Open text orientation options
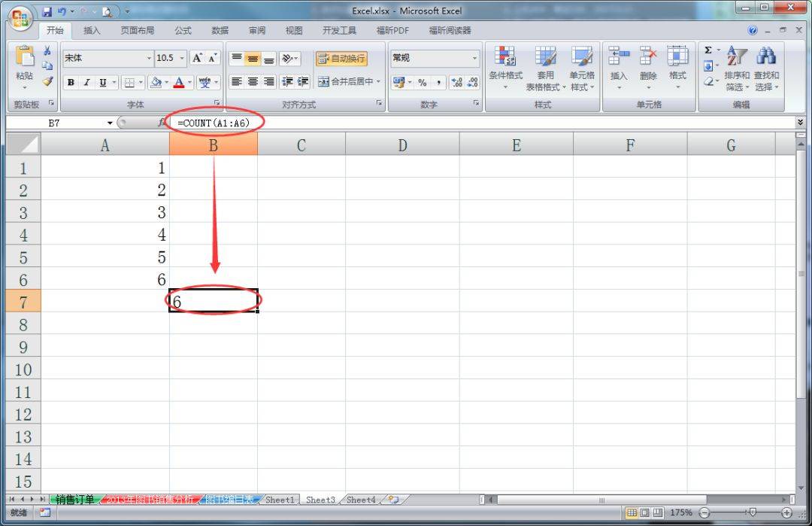The image size is (812, 526). point(289,59)
